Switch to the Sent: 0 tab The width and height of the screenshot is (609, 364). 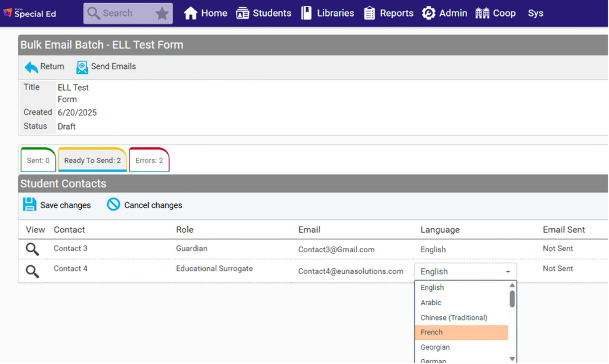[x=38, y=160]
